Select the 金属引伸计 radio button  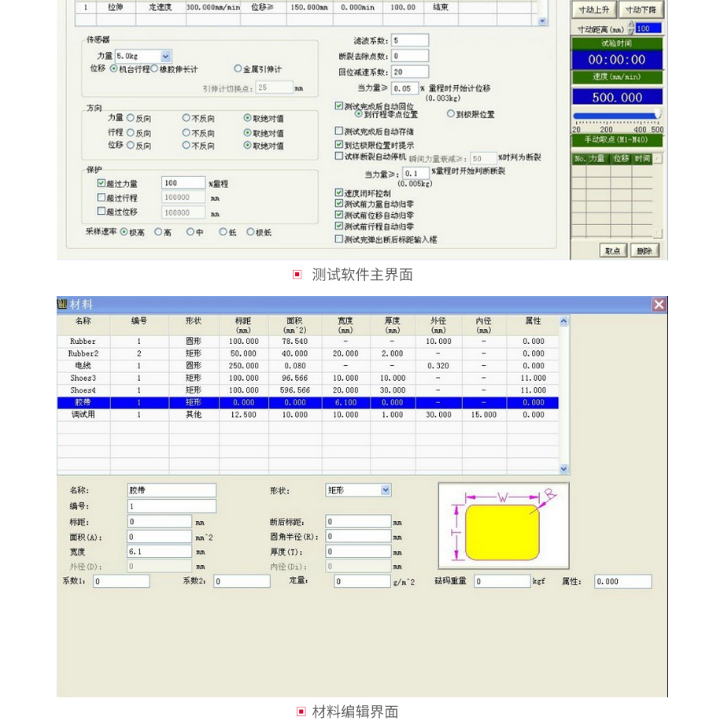238,69
